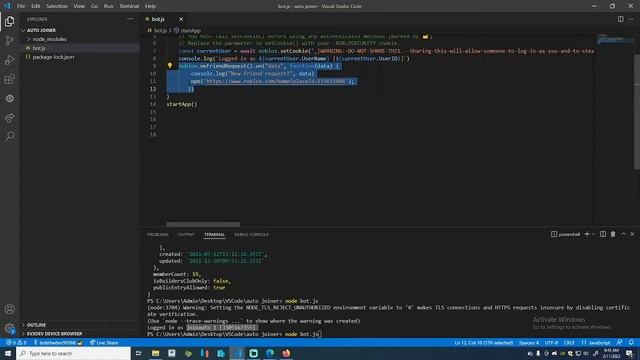The height and width of the screenshot is (360, 640).
Task: Open bot.js in the Explorer tree
Action: tap(39, 48)
